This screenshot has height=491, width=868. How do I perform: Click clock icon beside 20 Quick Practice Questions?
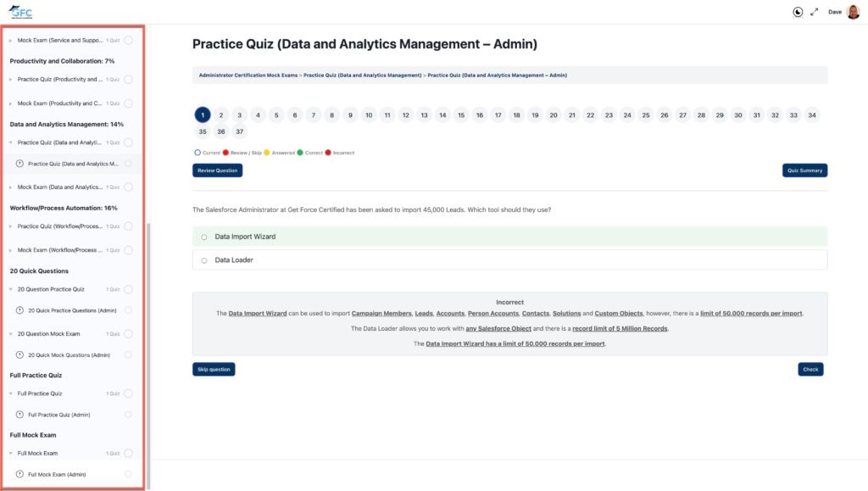coord(20,310)
